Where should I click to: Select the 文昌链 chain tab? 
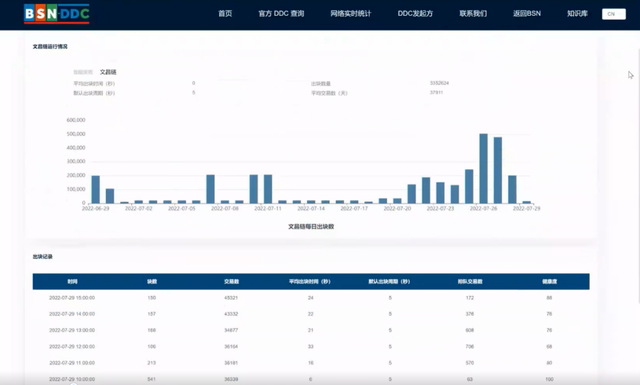point(108,72)
